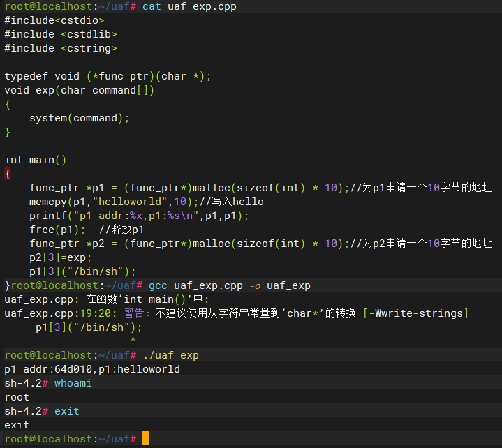The width and height of the screenshot is (502, 448).
Task: Click the '#include<cstdio>' line
Action: coord(54,21)
